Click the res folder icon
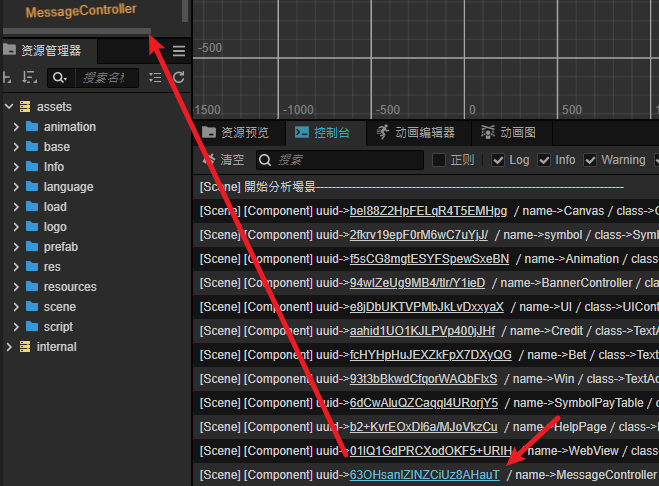Image resolution: width=659 pixels, height=486 pixels. (x=32, y=267)
